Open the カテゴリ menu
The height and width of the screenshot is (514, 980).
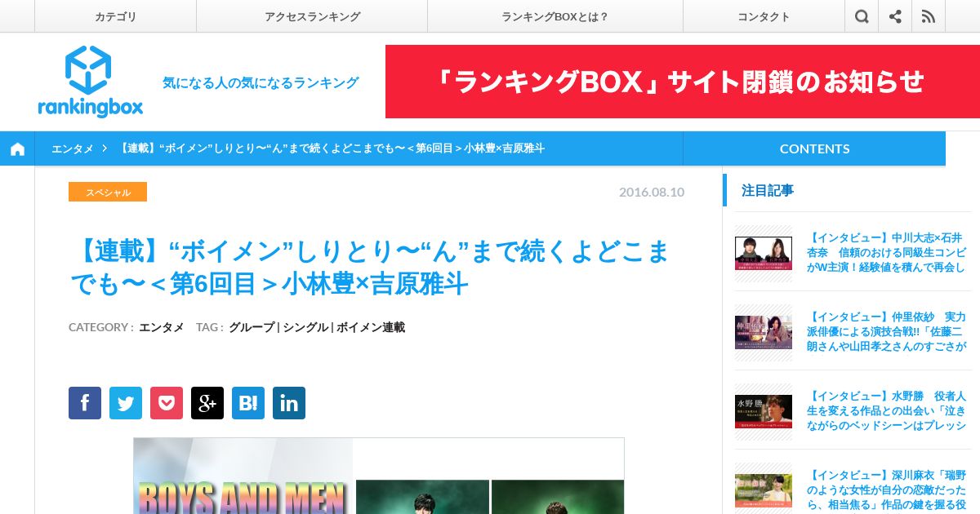click(115, 16)
